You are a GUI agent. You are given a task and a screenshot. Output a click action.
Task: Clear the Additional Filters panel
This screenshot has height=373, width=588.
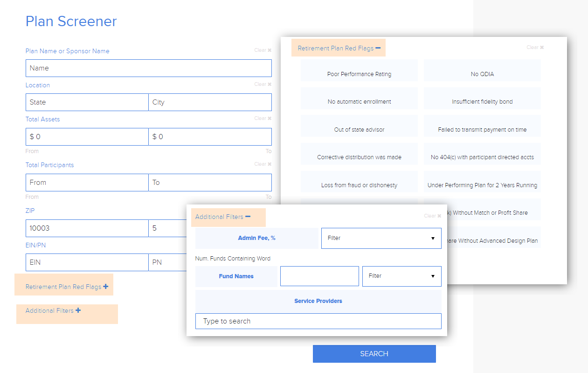click(x=432, y=216)
